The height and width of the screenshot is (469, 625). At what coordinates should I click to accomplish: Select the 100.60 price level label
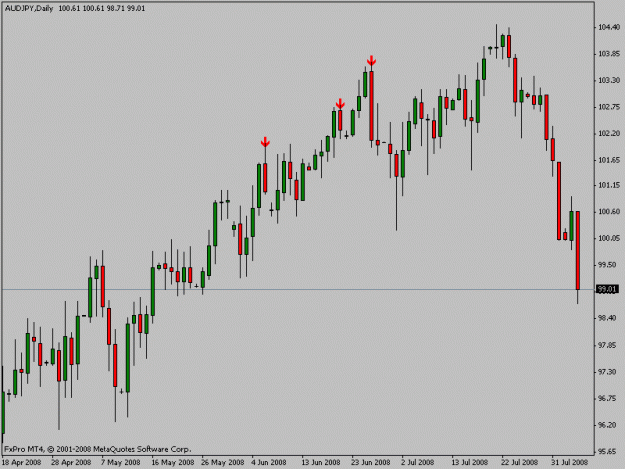(x=609, y=212)
